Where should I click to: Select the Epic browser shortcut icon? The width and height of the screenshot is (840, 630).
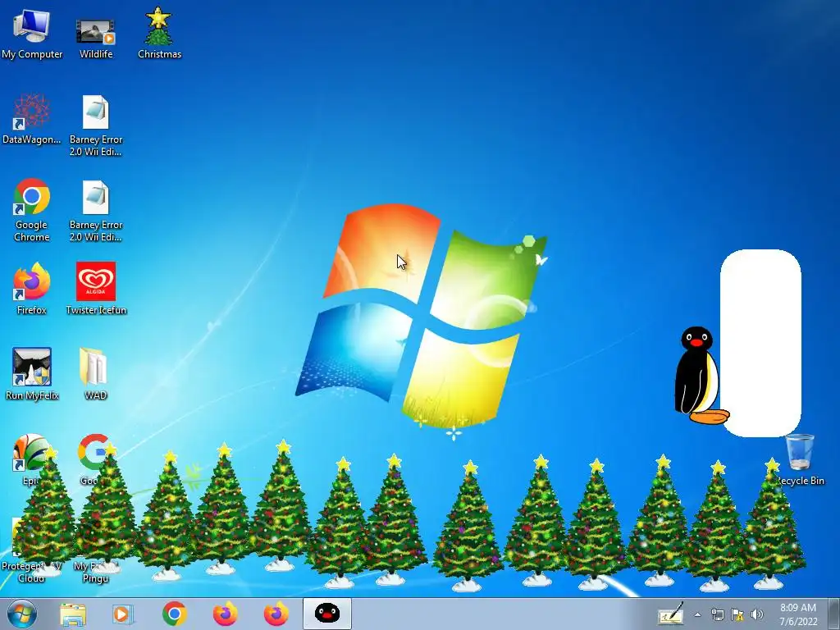[30, 453]
